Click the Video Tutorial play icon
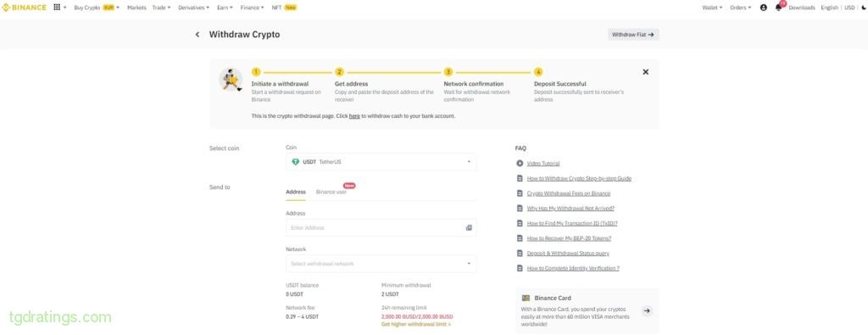868x335 pixels. [520, 164]
